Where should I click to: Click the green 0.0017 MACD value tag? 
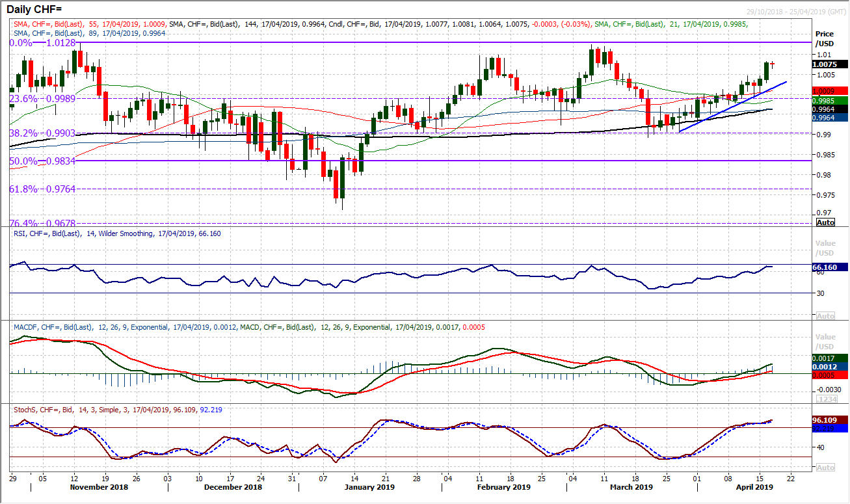click(829, 358)
